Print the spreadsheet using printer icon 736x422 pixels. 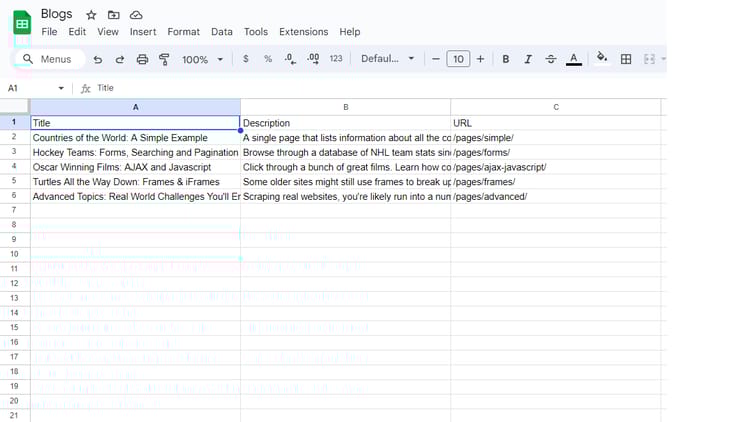click(x=142, y=59)
